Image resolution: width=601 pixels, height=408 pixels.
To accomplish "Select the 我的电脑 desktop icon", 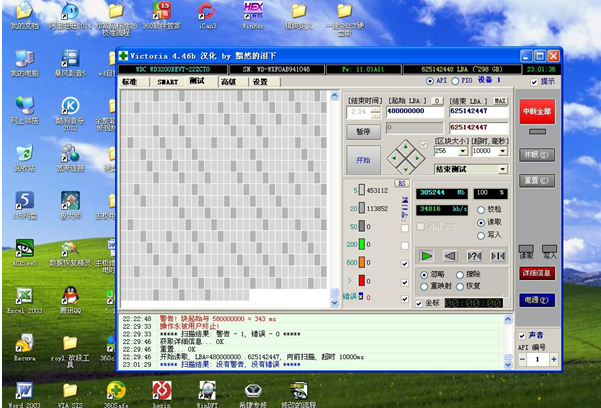I will [x=24, y=63].
